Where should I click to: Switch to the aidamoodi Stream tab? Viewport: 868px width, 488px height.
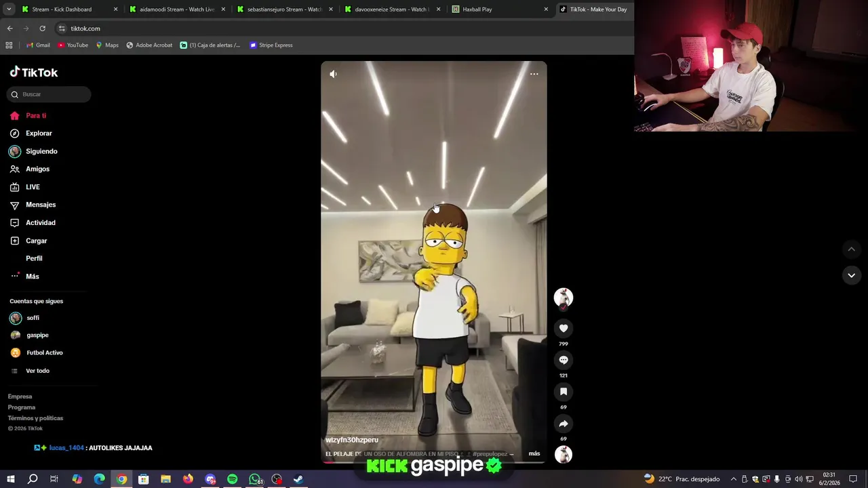pos(176,9)
